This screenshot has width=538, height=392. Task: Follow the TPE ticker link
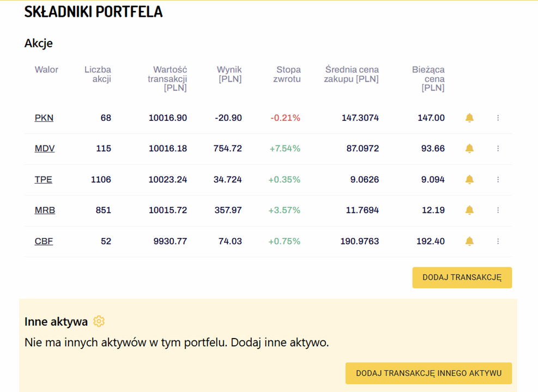[43, 180]
